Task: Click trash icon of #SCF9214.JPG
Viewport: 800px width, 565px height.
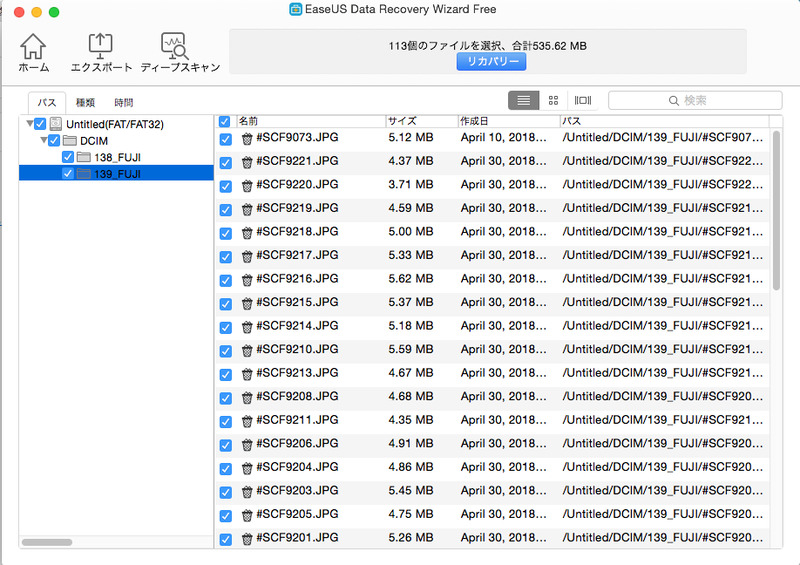Action: [247, 327]
